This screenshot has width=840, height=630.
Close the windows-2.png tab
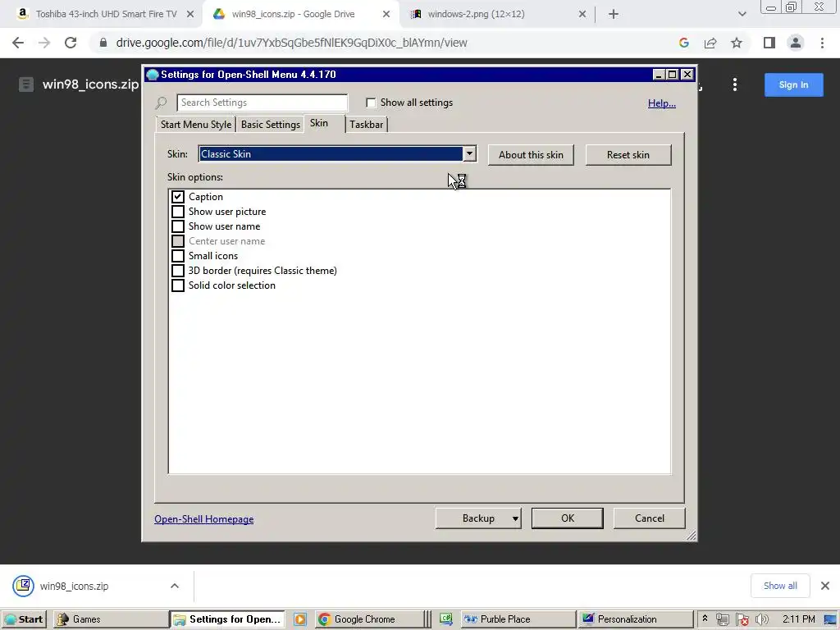coord(582,15)
